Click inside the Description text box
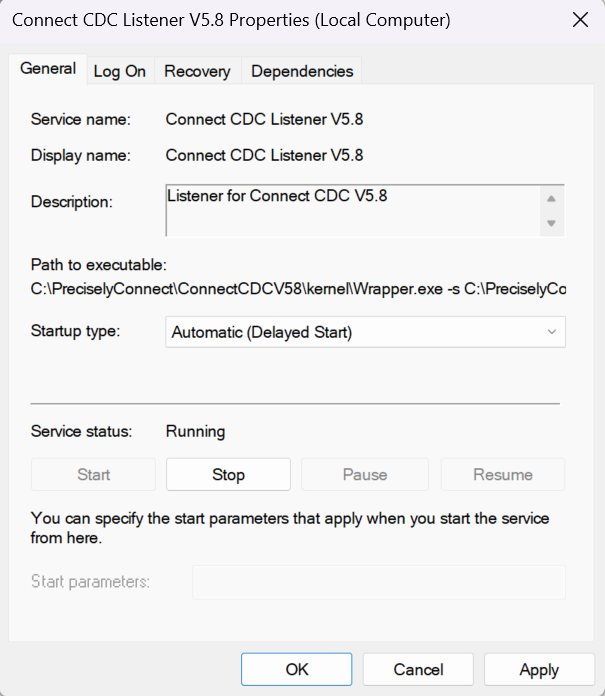605x696 pixels. click(x=350, y=209)
